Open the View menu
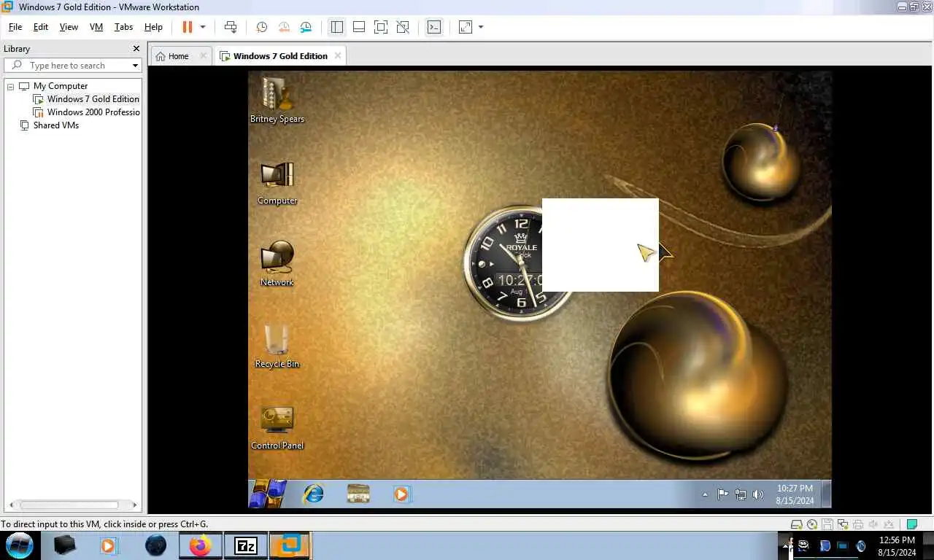This screenshot has height=560, width=934. click(69, 27)
